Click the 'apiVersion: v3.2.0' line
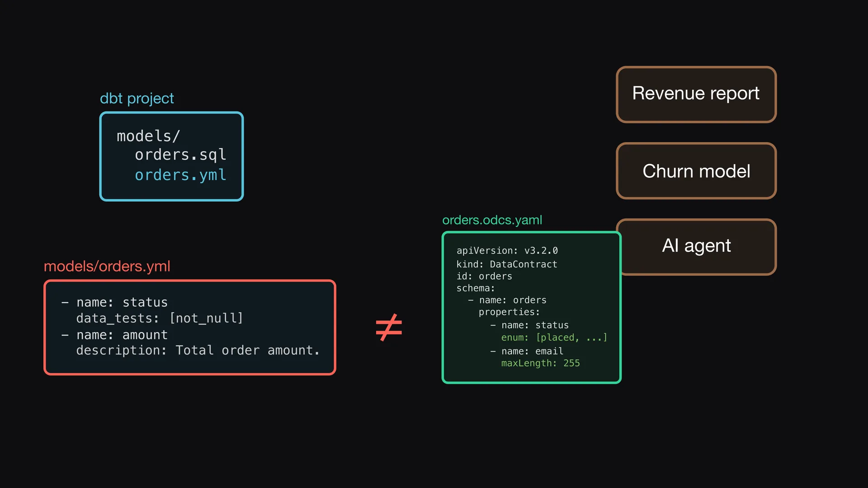The height and width of the screenshot is (488, 868). [x=507, y=251]
